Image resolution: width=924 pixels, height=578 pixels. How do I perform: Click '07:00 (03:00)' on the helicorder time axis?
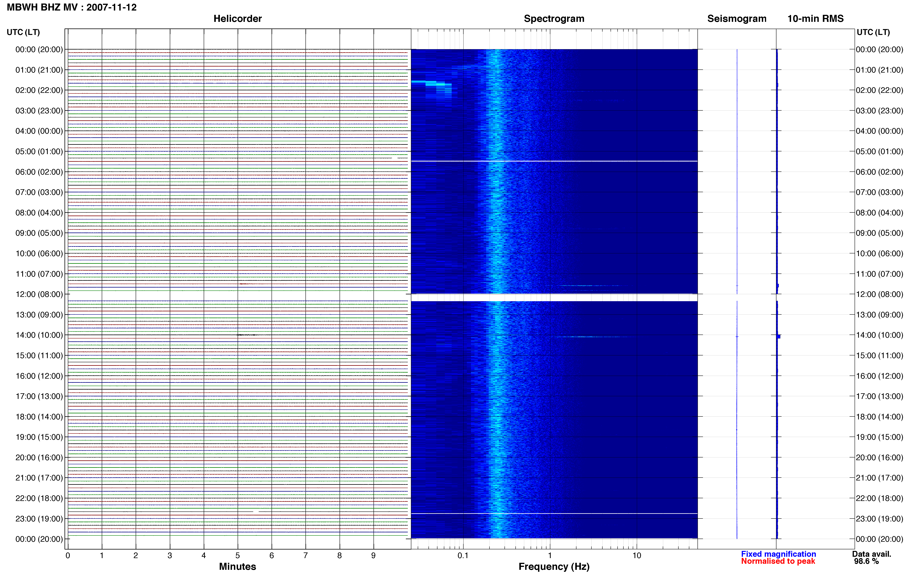[x=39, y=192]
